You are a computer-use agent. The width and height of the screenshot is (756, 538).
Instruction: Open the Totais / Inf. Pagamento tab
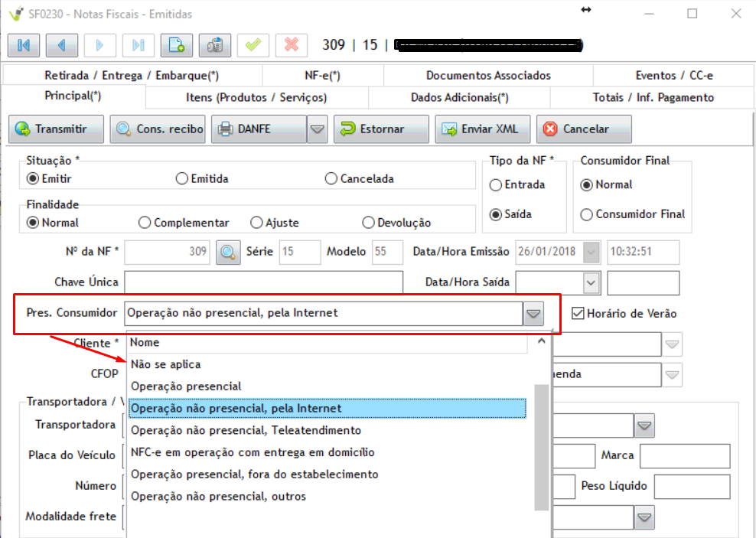pos(653,97)
